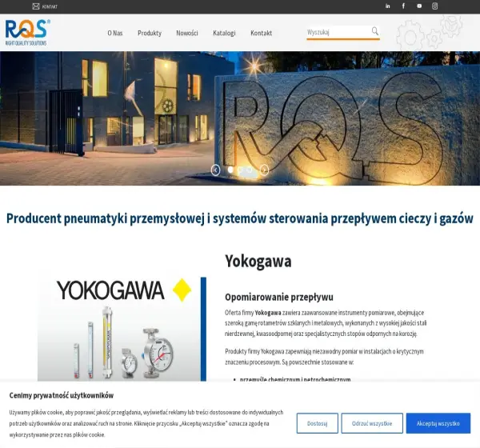The width and height of the screenshot is (480, 448).
Task: Open the Produkty menu item
Action: 150,33
